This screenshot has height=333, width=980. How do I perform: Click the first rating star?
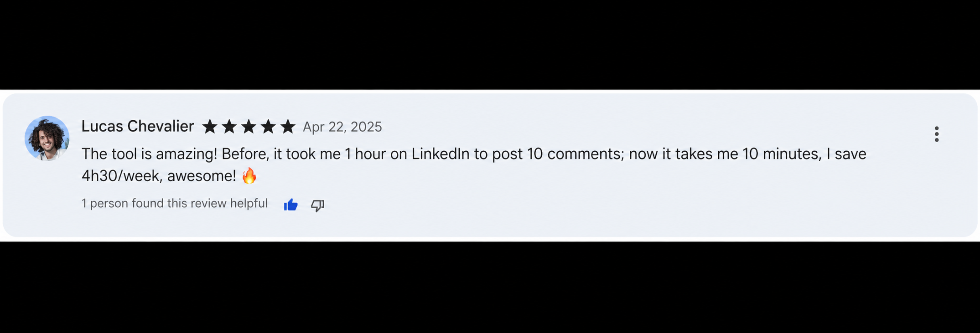tap(209, 126)
